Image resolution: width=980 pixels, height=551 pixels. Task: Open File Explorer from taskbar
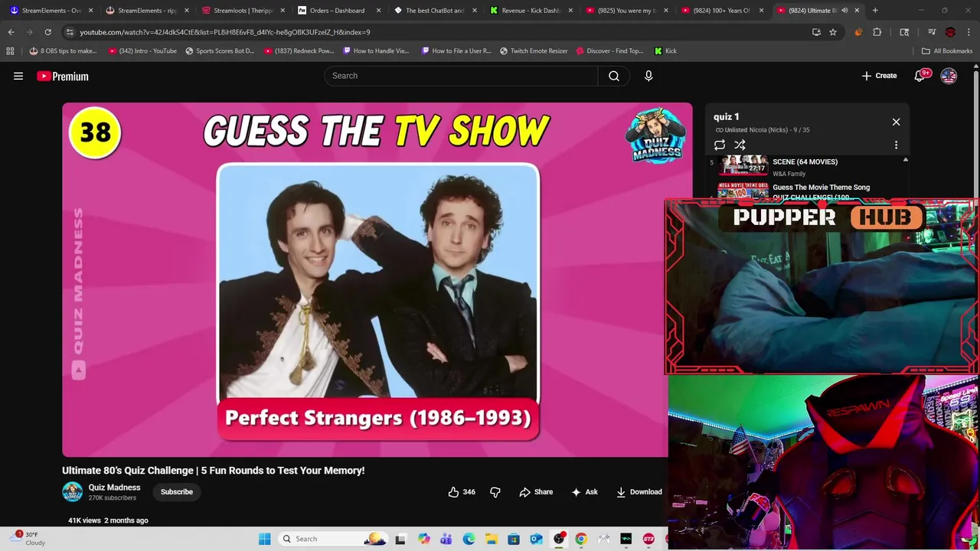[x=491, y=539]
